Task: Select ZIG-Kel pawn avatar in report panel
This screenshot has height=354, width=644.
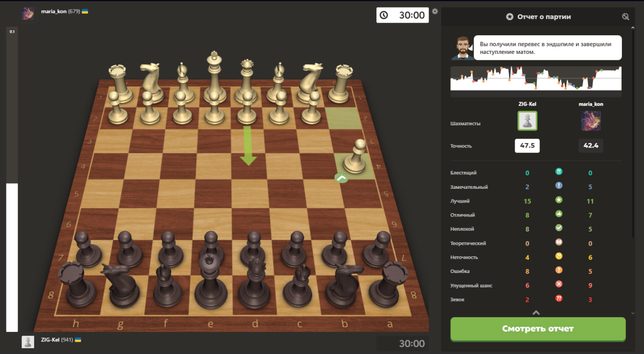Action: tap(527, 121)
